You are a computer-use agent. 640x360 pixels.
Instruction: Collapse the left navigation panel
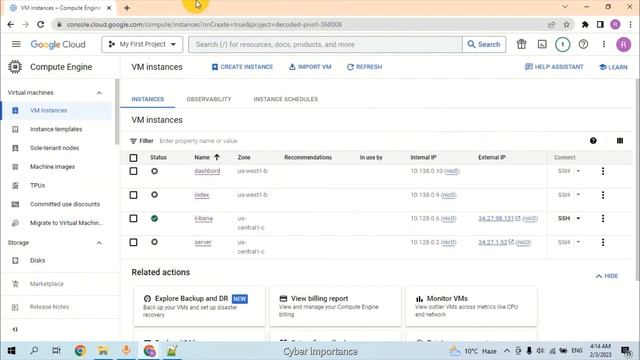(x=15, y=329)
